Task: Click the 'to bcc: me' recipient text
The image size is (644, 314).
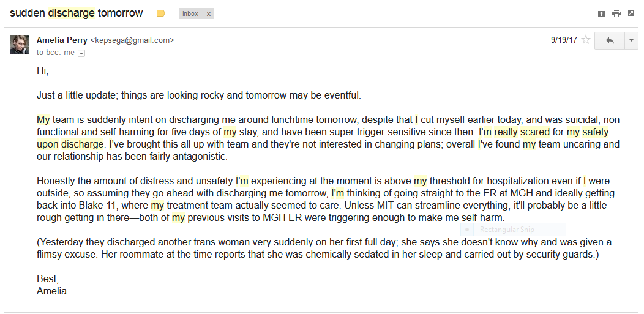Action: tap(56, 53)
